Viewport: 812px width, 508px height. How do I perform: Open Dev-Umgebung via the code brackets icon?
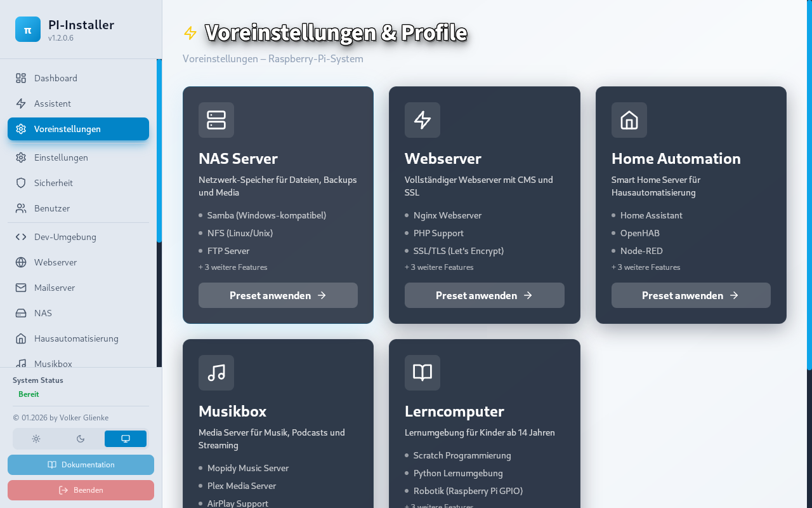tap(21, 237)
